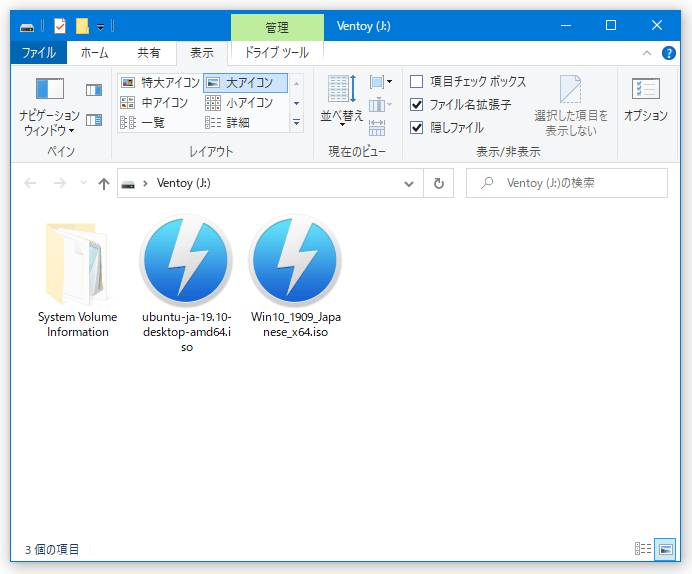Open the Sort by (並べ替え) menu
Viewport: 692px width, 574px height.
click(342, 101)
